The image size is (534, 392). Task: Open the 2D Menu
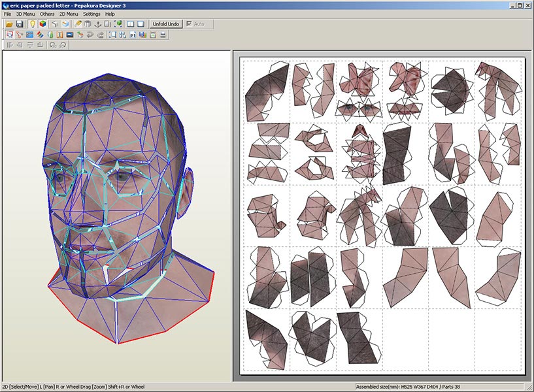click(68, 14)
